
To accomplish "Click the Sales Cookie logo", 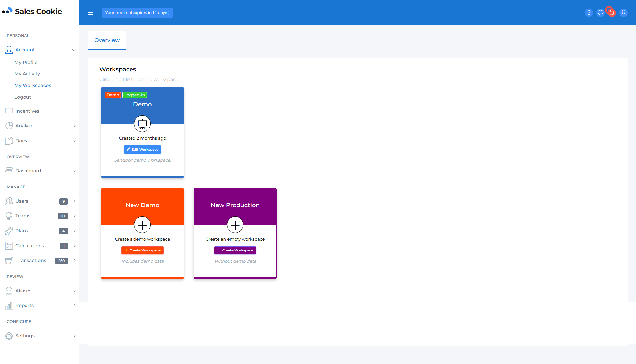I will click(x=32, y=11).
